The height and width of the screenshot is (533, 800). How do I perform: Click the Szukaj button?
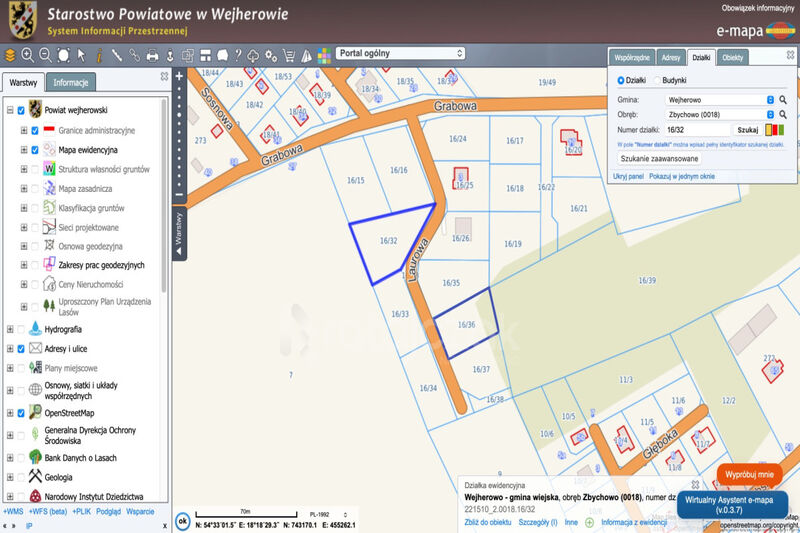(x=747, y=130)
